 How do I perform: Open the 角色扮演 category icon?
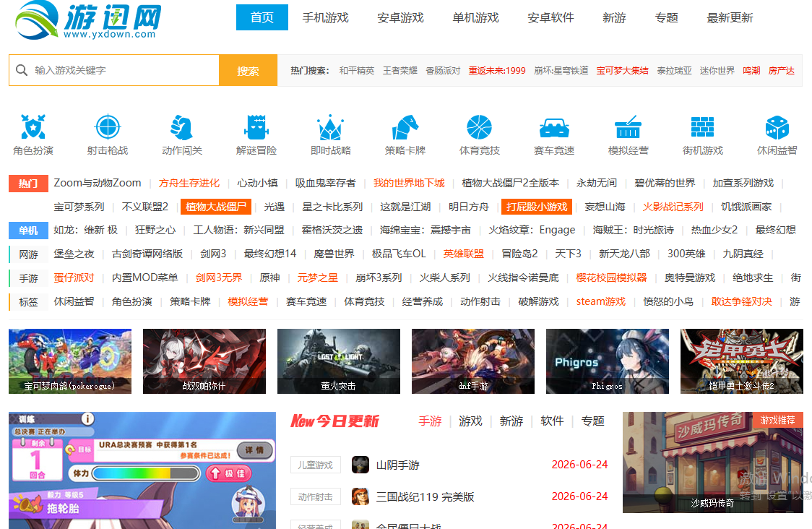point(33,127)
